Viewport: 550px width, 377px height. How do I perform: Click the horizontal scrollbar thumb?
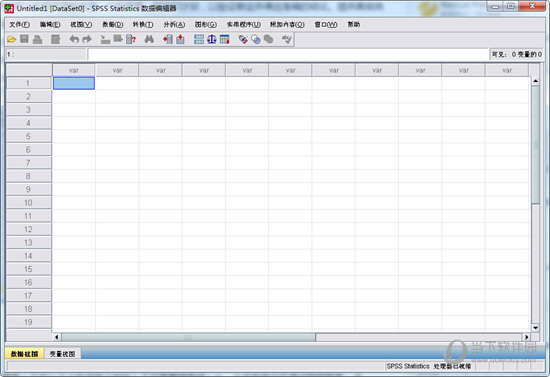click(x=189, y=337)
